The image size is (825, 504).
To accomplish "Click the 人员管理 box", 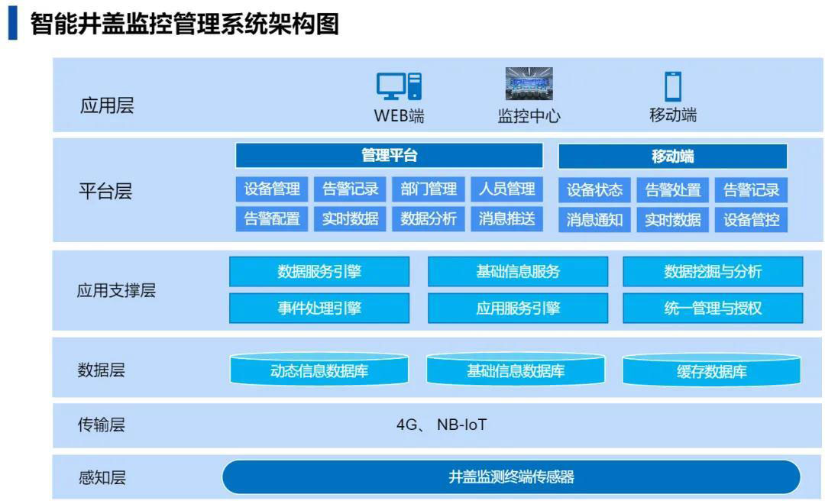I will click(506, 189).
